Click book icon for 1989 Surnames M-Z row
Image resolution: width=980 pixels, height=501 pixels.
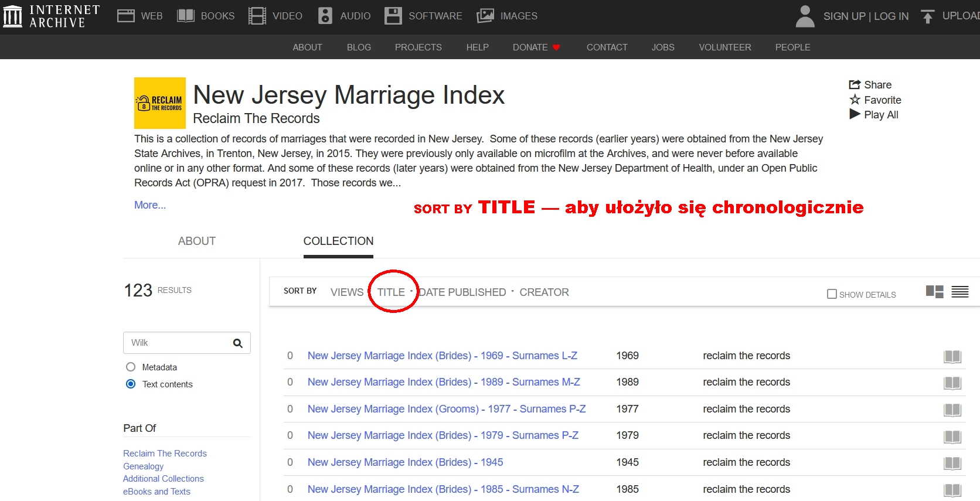click(952, 383)
